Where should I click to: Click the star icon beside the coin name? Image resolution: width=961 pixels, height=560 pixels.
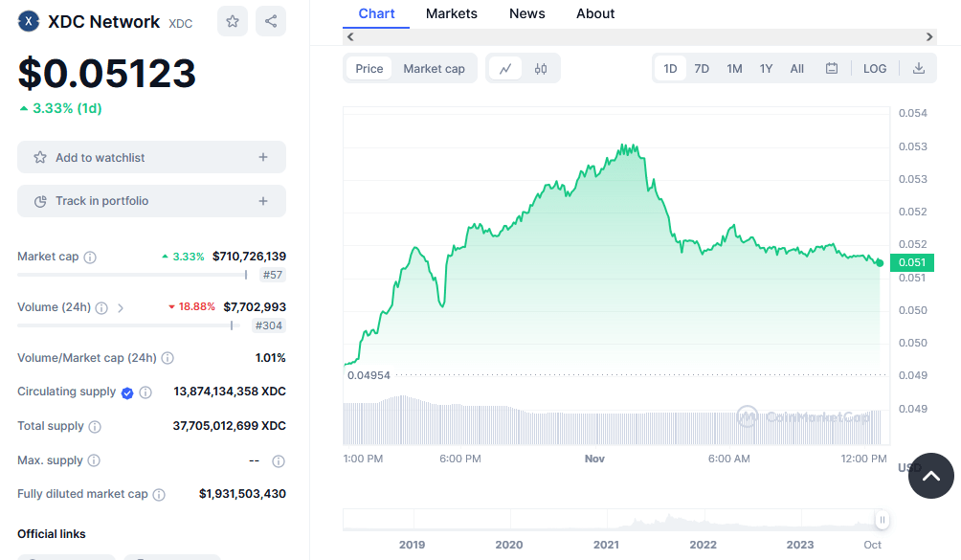(232, 20)
